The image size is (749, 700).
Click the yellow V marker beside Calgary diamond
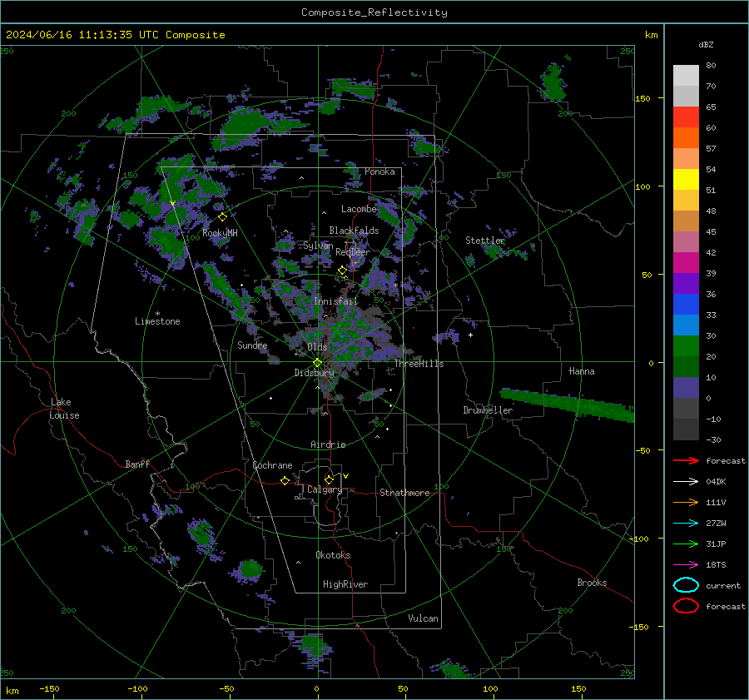click(346, 476)
